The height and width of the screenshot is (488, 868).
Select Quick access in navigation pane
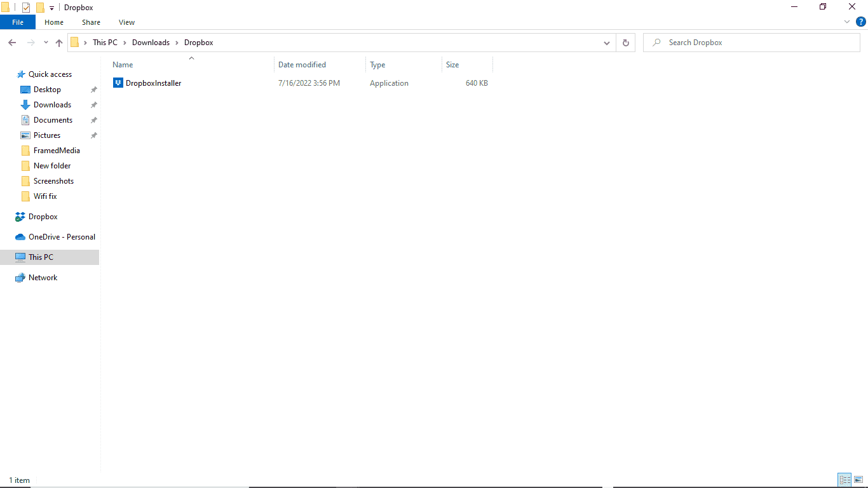(50, 74)
